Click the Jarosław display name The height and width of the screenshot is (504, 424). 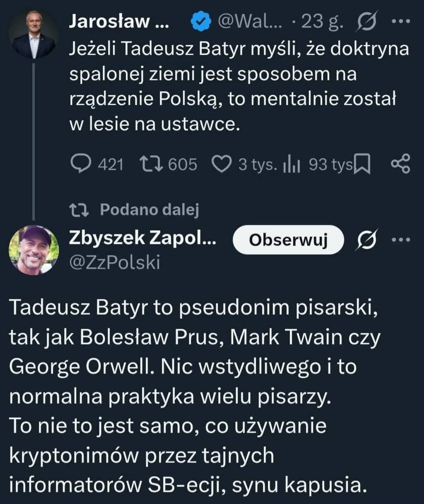[x=118, y=21]
